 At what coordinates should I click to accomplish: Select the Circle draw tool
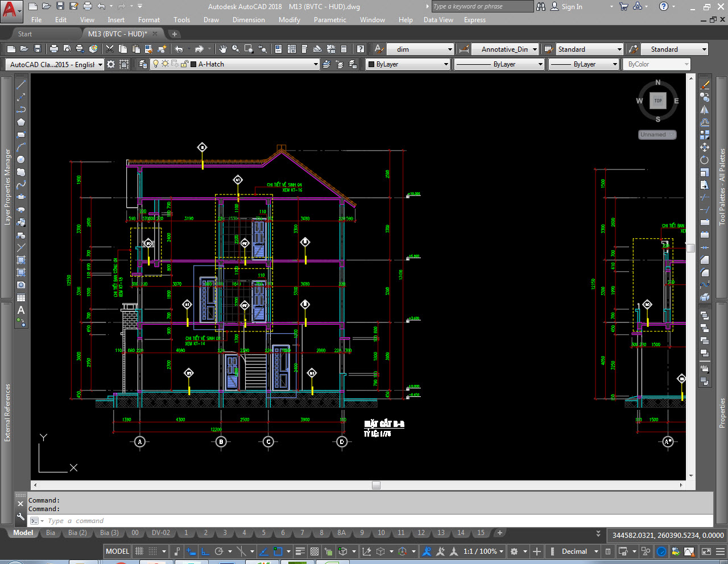(21, 160)
